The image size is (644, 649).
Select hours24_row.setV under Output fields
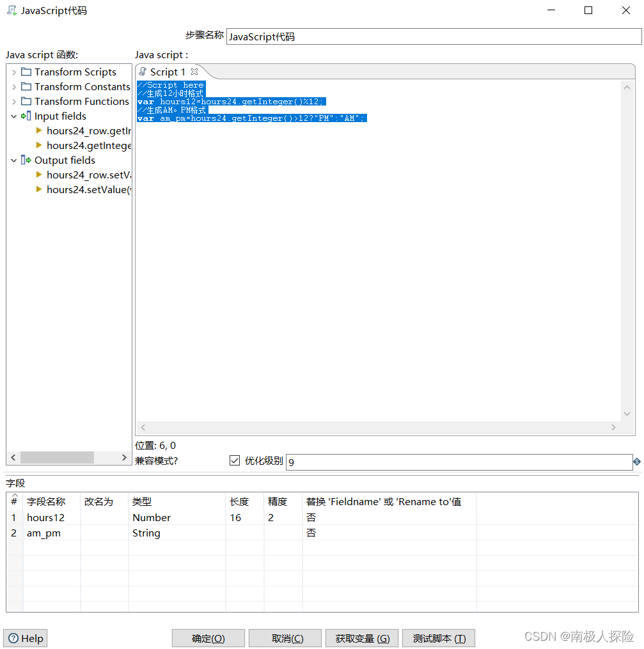point(88,175)
